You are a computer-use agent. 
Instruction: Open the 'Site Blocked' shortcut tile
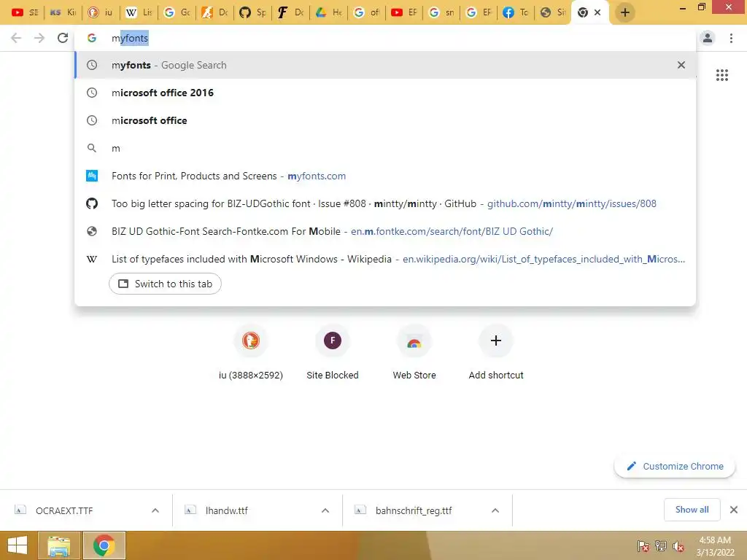point(333,354)
